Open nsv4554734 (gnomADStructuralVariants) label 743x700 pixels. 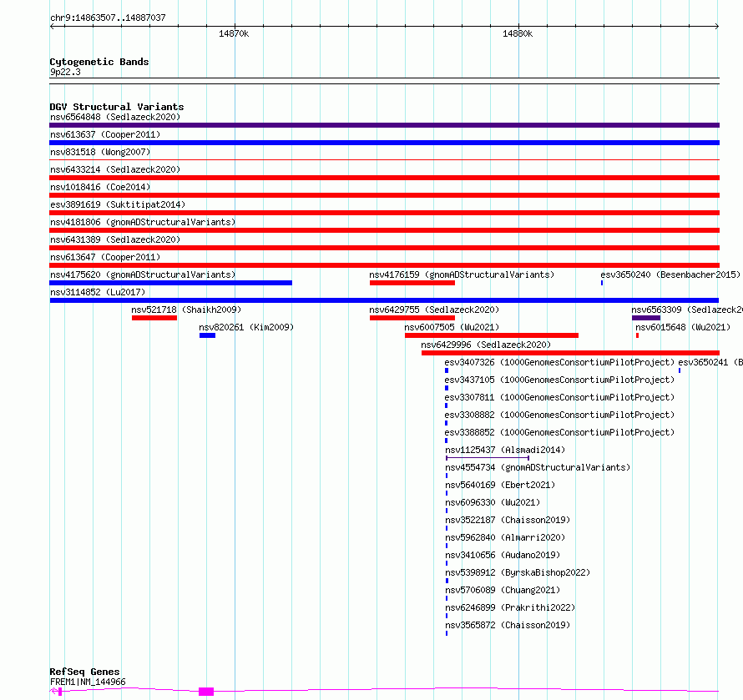(538, 467)
